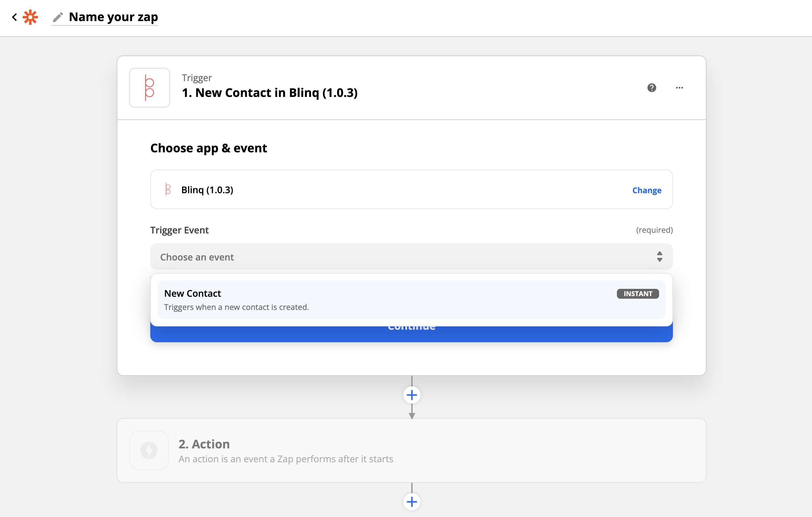Open the Zapier home logo
This screenshot has width=812, height=517.
pyautogui.click(x=30, y=17)
